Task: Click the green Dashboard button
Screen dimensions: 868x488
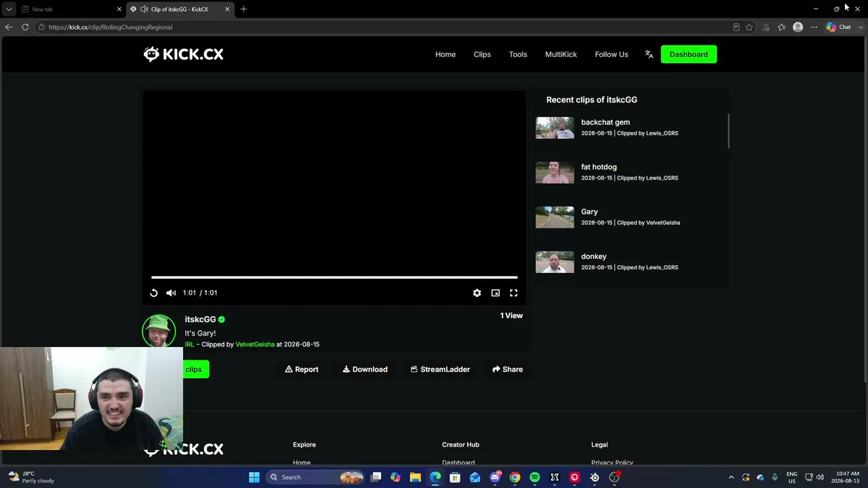Action: 688,54
